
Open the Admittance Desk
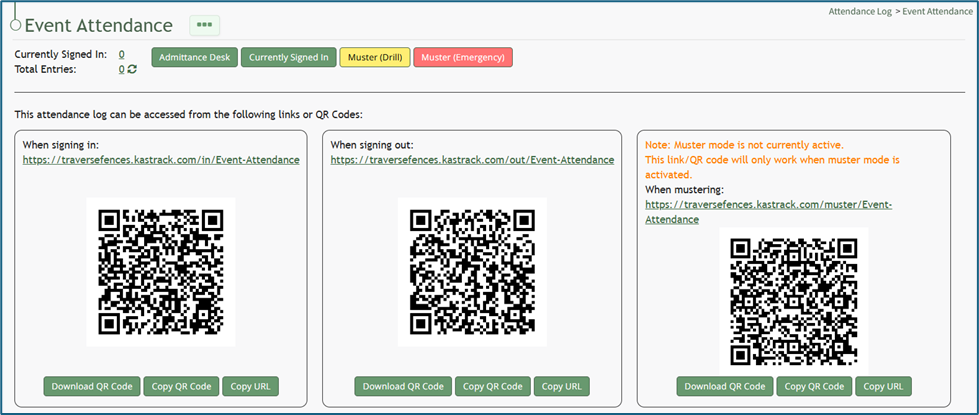coord(194,57)
